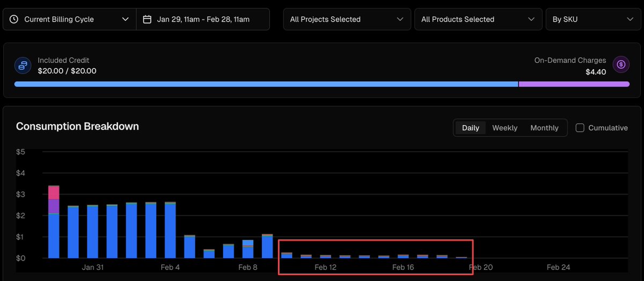Click the Feb 16 axis label
The image size is (644, 281).
[x=403, y=267]
